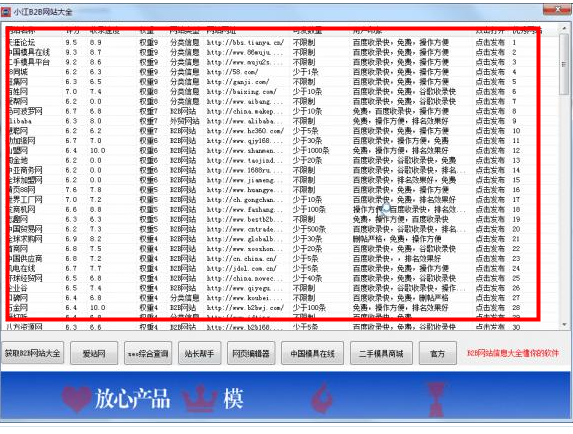
Task: Open the 二手模具商城 button
Action: tap(381, 353)
